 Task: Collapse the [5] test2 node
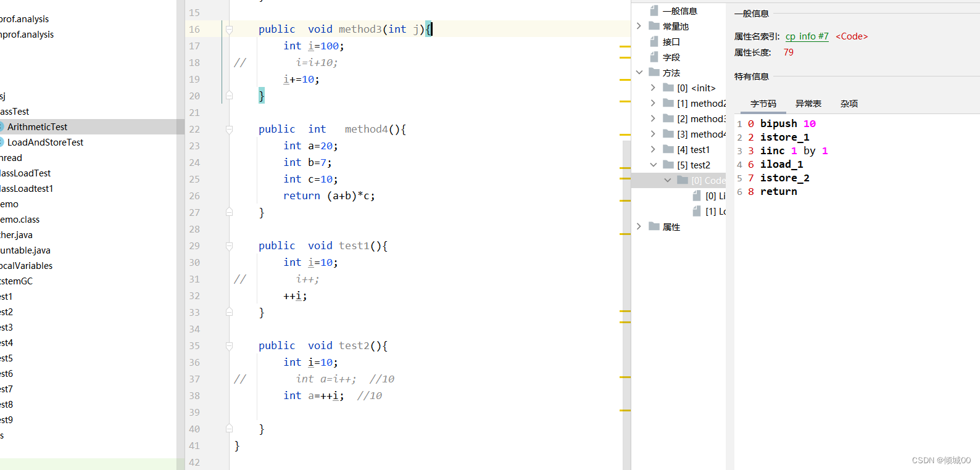point(654,165)
